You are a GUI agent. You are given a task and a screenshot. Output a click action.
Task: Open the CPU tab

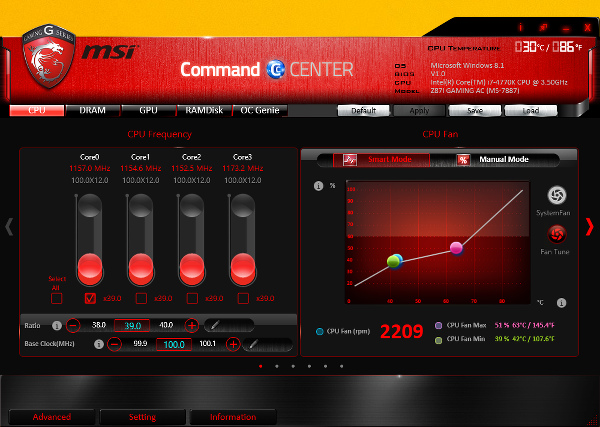point(37,110)
